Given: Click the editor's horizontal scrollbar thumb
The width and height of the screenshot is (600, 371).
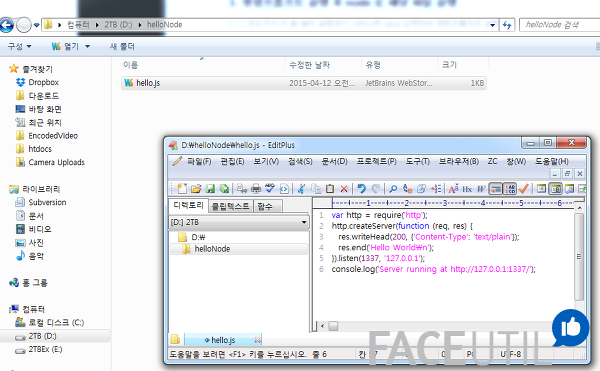Looking at the screenshot, I should pos(333,326).
